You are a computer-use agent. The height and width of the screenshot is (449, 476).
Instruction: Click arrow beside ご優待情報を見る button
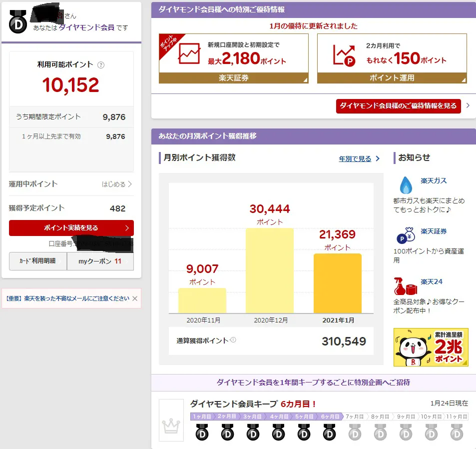(468, 105)
